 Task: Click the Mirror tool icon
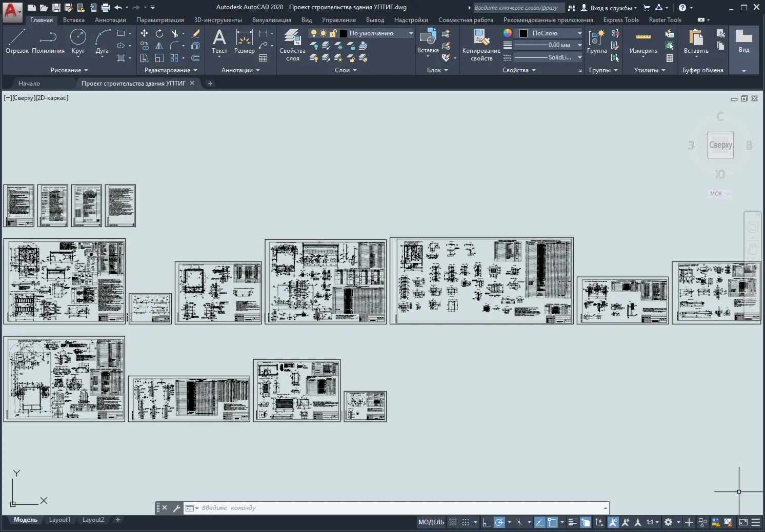coord(159,46)
